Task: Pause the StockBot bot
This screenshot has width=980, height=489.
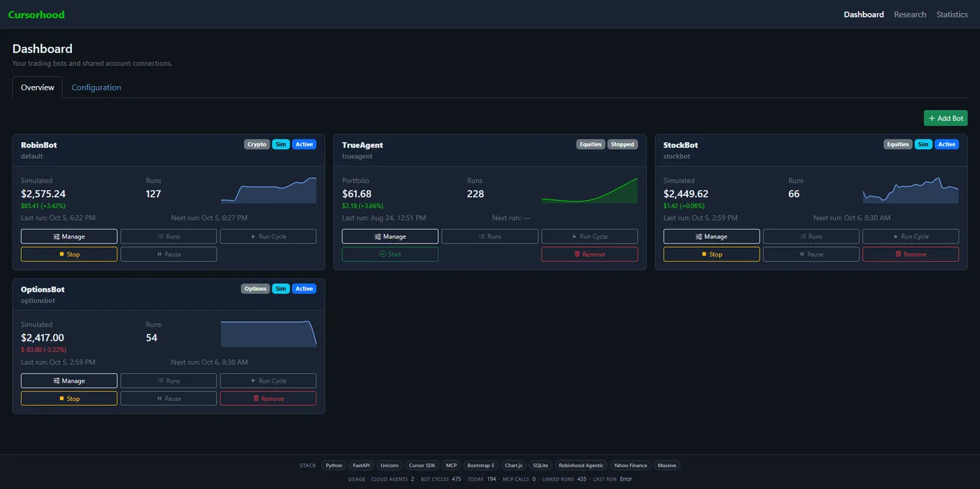Action: click(811, 255)
